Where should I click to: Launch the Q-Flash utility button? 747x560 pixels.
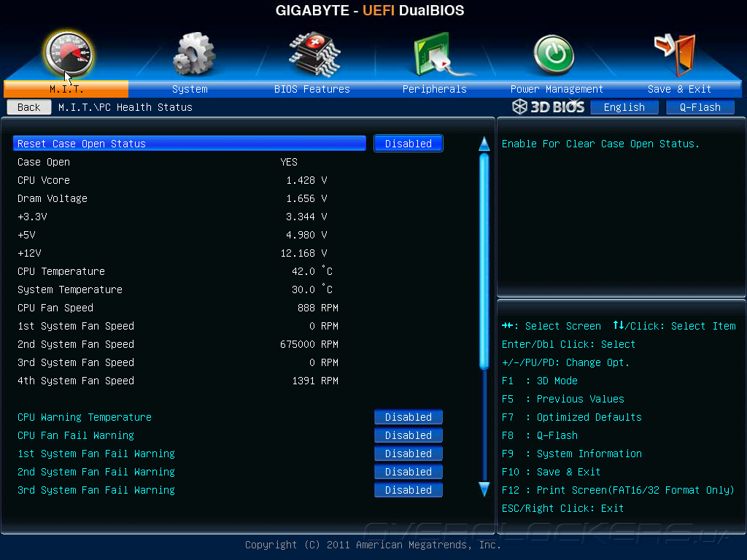click(700, 107)
